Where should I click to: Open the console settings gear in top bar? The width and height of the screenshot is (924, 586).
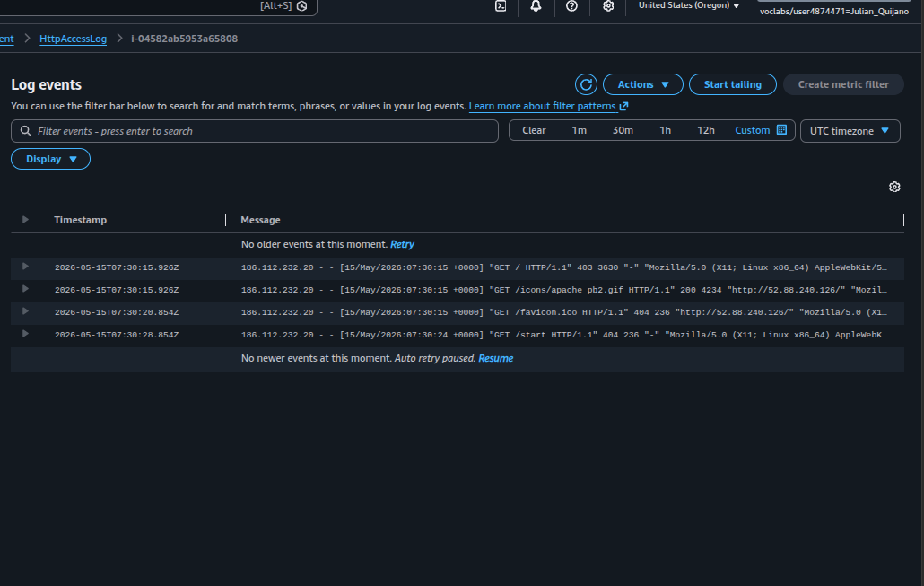point(608,6)
